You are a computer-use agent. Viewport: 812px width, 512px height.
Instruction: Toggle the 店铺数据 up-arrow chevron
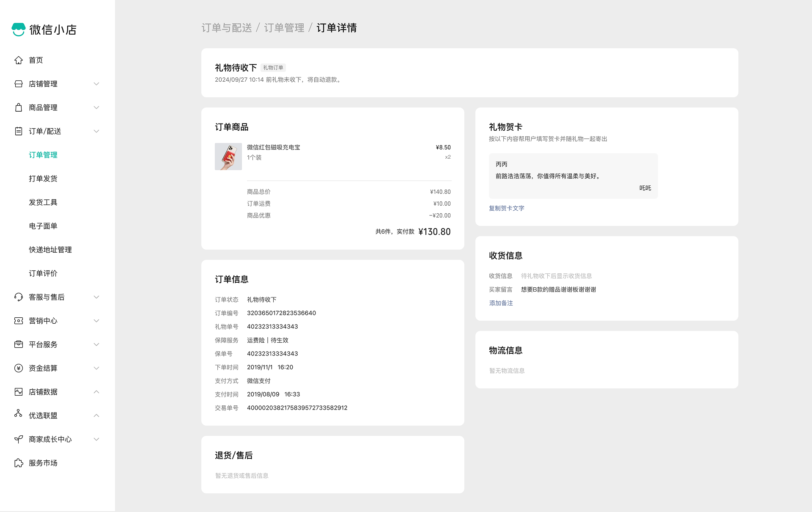(96, 392)
